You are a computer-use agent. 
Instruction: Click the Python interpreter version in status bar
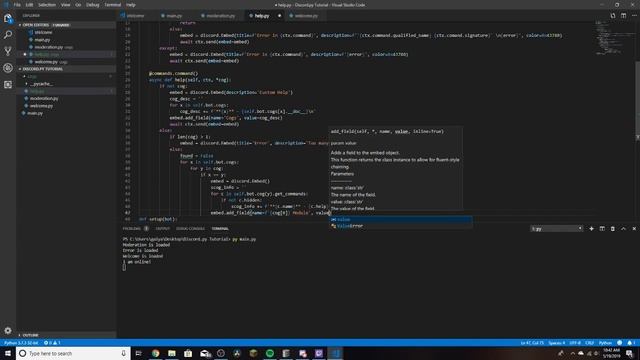[21, 343]
